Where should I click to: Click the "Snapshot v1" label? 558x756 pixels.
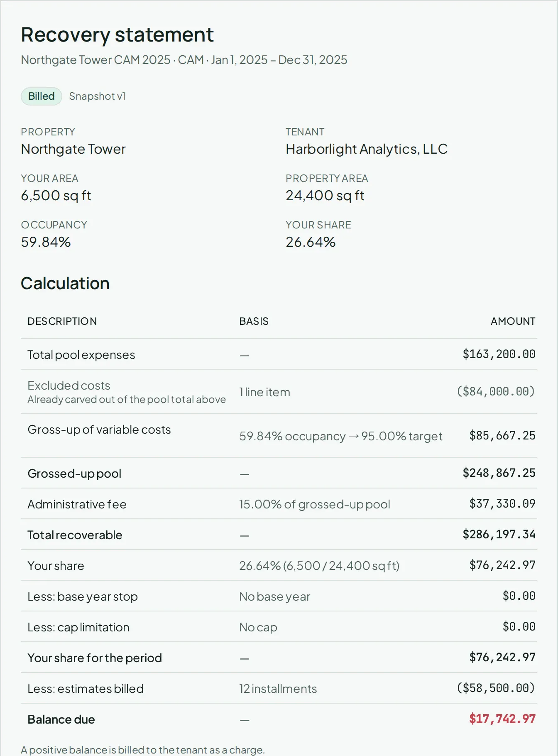coord(97,96)
